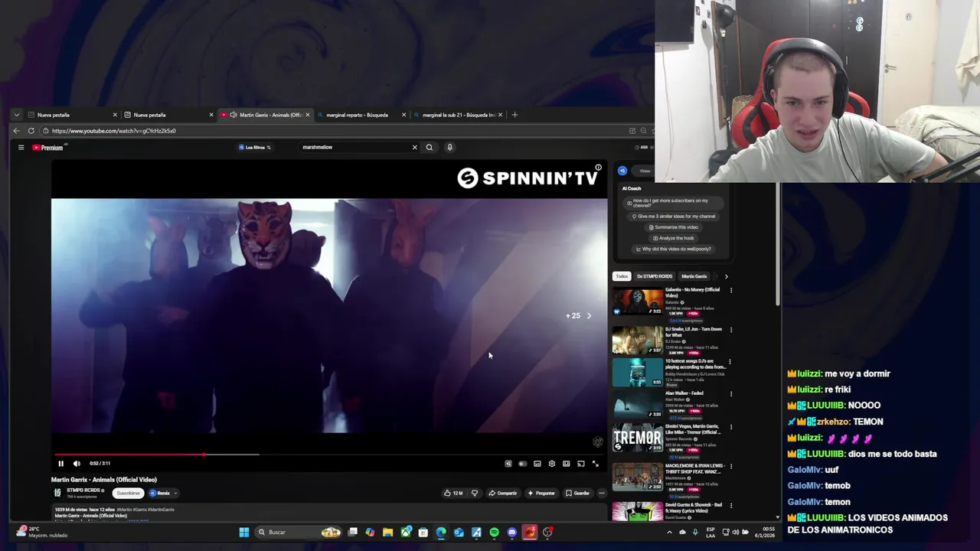980x551 pixels.
Task: Run search with the magnifier button
Action: (x=430, y=147)
